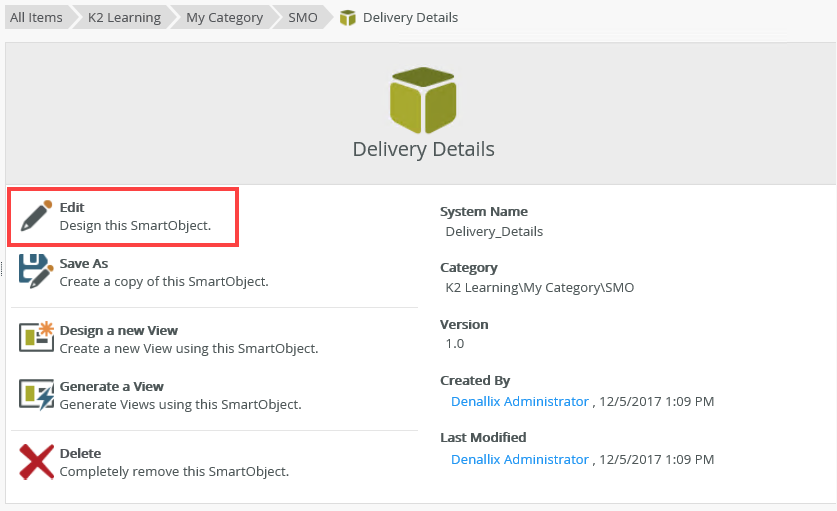This screenshot has height=511, width=837.
Task: Click the small cube icon in breadcrumb
Action: (x=348, y=18)
